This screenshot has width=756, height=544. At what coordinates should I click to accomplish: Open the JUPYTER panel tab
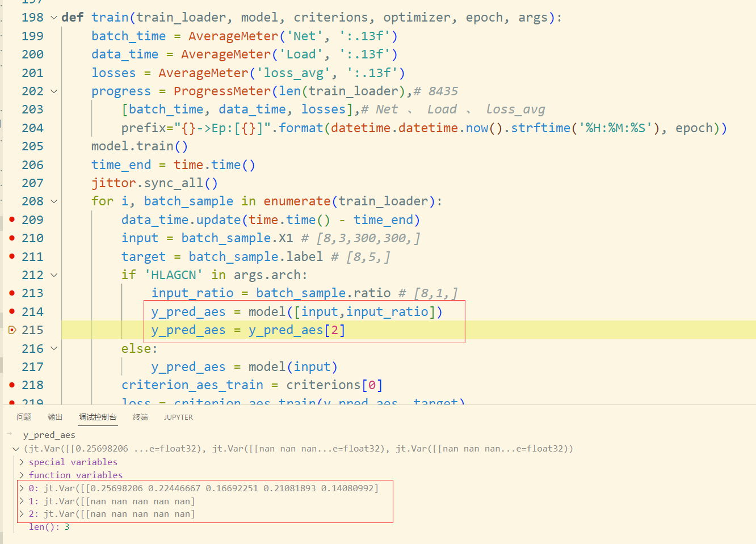coord(178,417)
